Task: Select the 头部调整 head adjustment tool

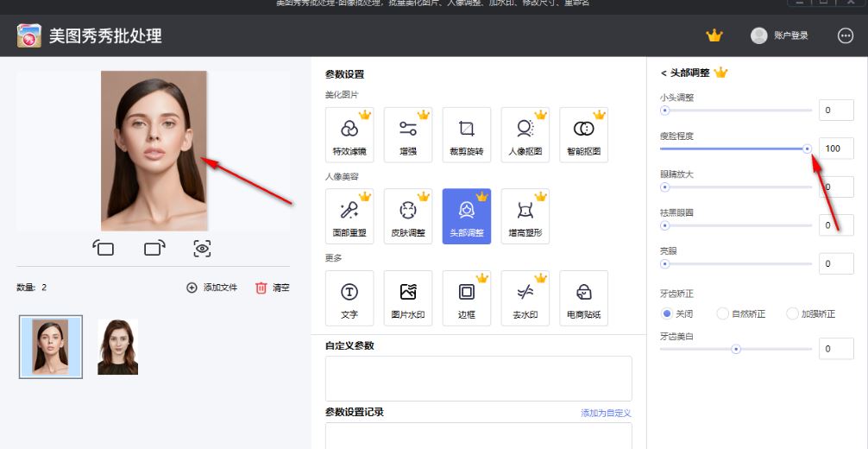Action: pyautogui.click(x=467, y=216)
